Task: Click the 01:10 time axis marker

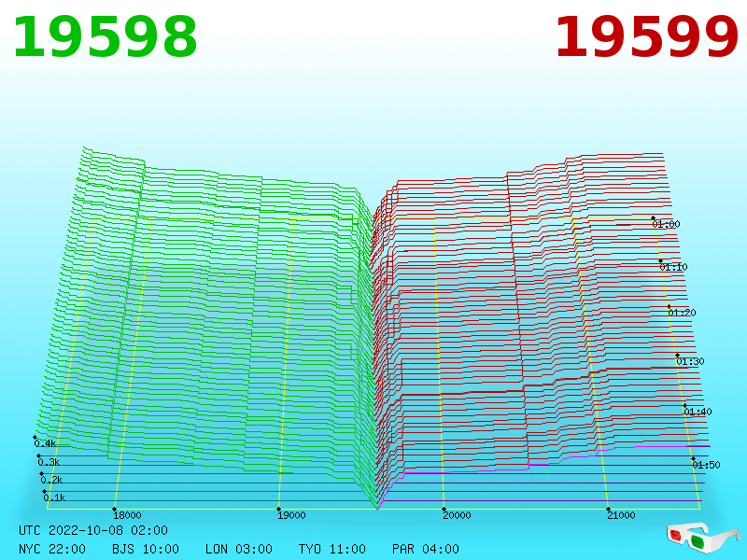Action: 673,267
